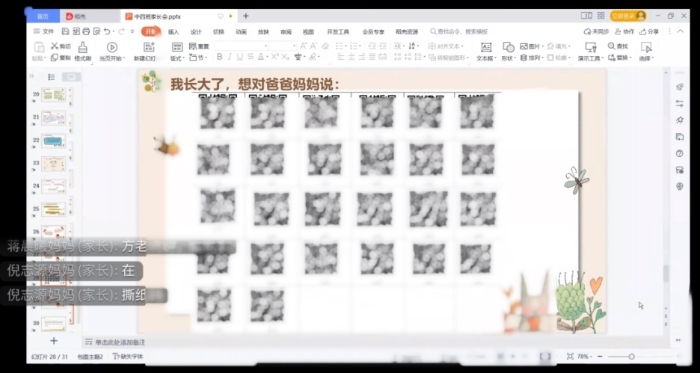Click the Print icon in quick access toolbar
The width and height of the screenshot is (700, 373).
[x=86, y=31]
